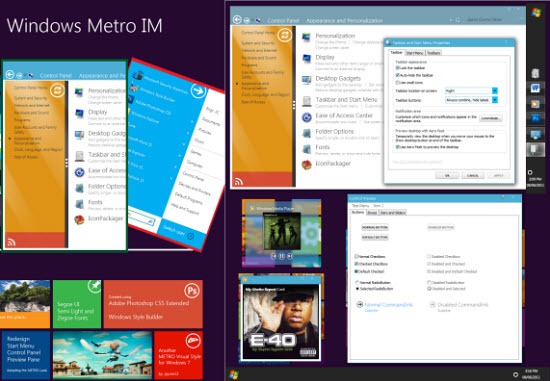Tick the Normal Checkbox in the Control Preview window
The image size is (550, 381).
pos(357,256)
